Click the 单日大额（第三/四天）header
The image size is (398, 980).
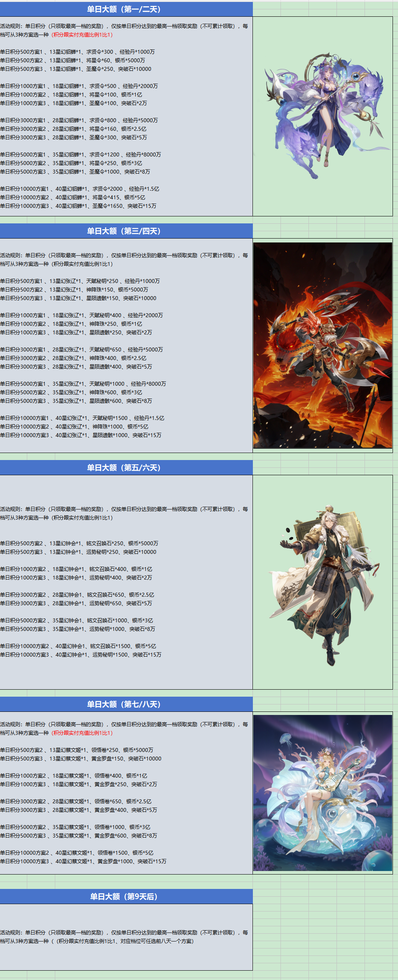[x=124, y=231]
